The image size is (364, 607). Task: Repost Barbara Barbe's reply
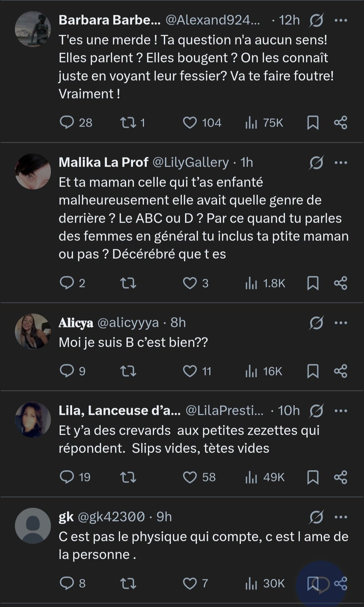click(x=128, y=122)
